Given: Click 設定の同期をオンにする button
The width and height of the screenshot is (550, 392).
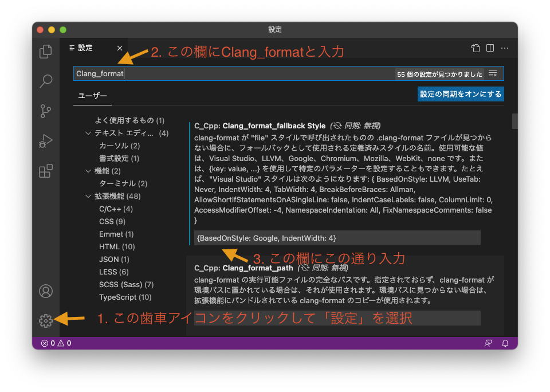Looking at the screenshot, I should 461,94.
